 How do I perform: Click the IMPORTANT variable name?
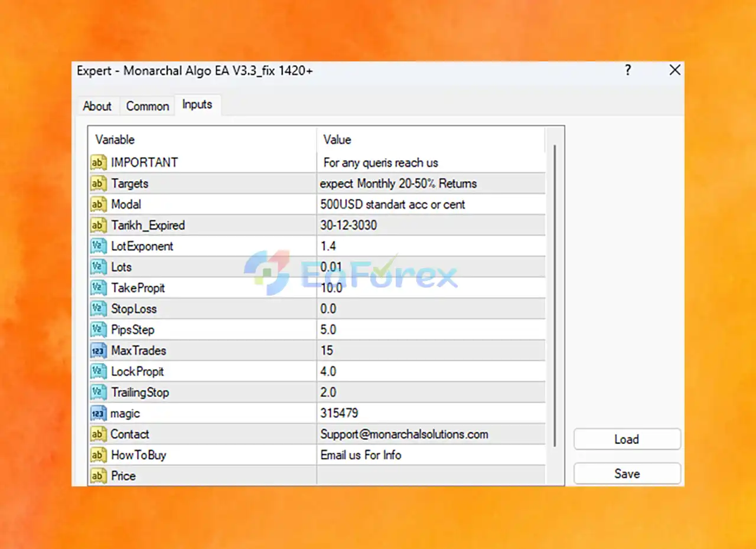(x=145, y=162)
